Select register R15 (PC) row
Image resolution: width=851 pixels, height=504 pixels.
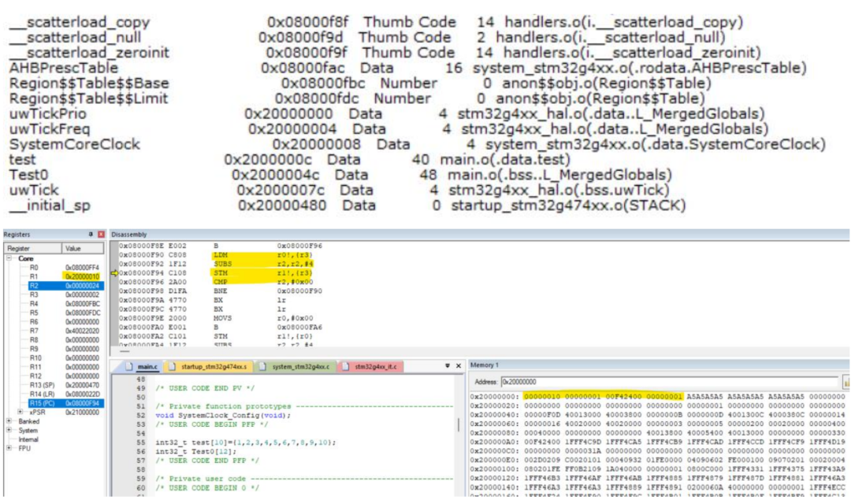click(66, 403)
